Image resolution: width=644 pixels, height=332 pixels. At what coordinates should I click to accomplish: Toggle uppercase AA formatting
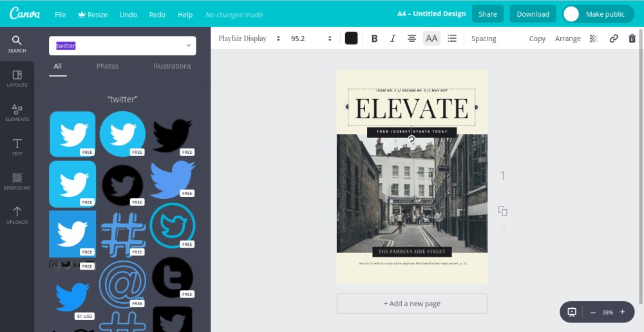431,39
